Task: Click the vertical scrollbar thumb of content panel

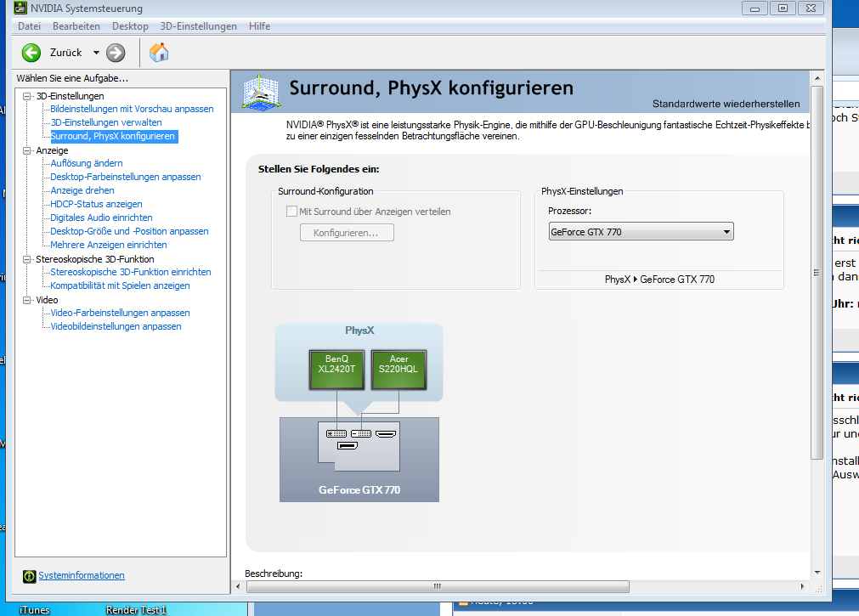Action: [x=817, y=273]
